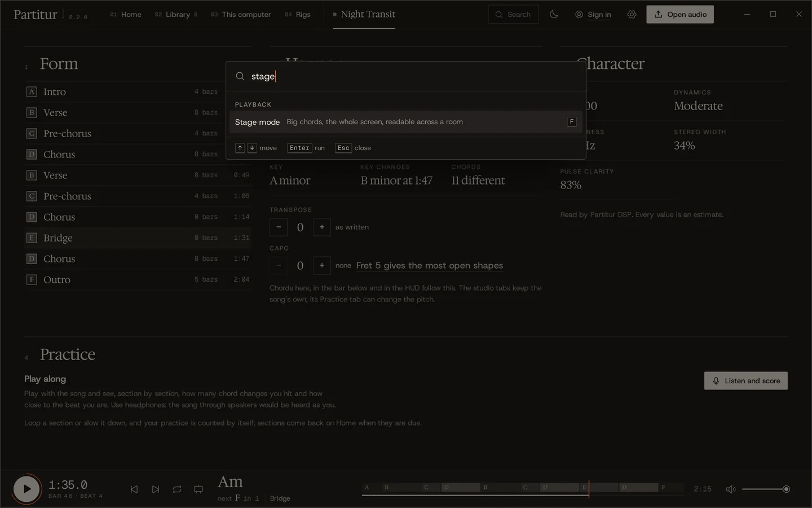Click the round play button in the transport bar
The width and height of the screenshot is (812, 508).
27,489
